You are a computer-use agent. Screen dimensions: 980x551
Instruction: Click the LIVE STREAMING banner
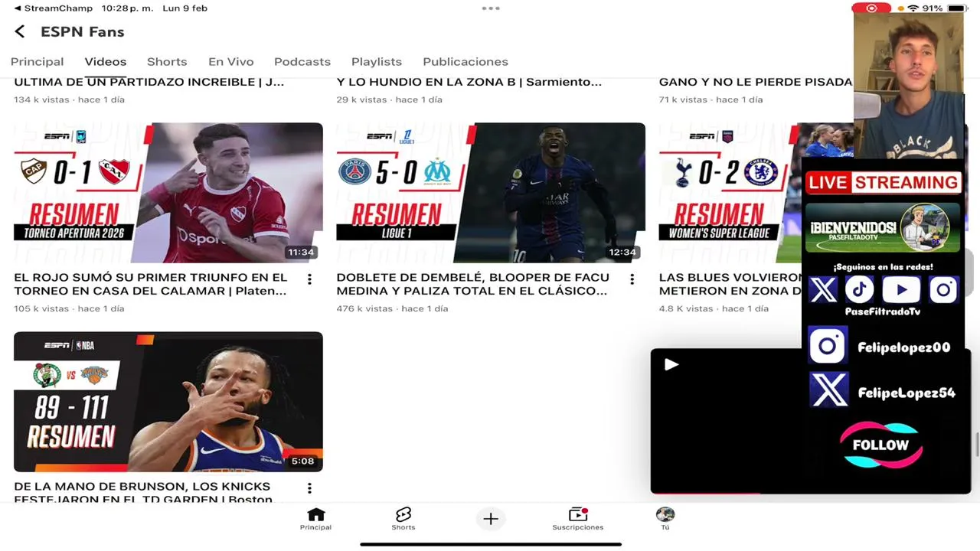pyautogui.click(x=883, y=182)
